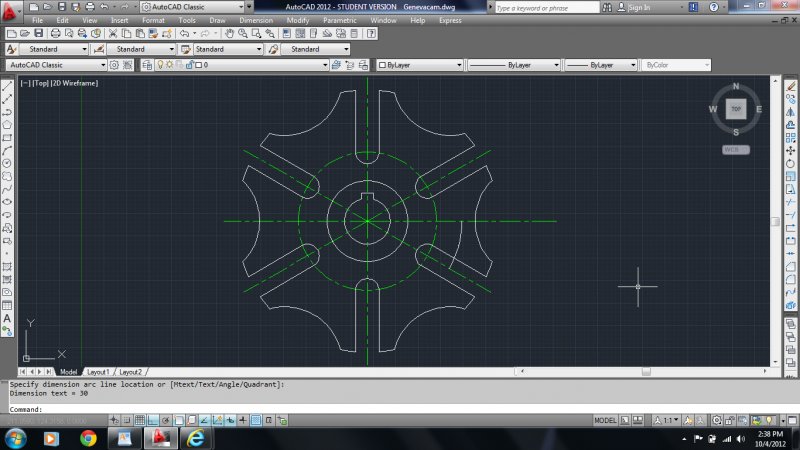Image resolution: width=800 pixels, height=450 pixels.
Task: Toggle Dynamic Input in status bar
Action: pyautogui.click(x=230, y=420)
